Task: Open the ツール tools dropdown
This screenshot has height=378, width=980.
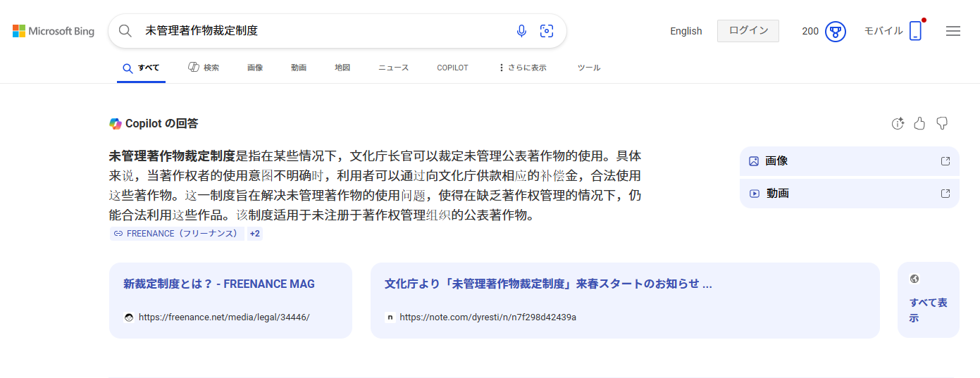Action: [589, 68]
